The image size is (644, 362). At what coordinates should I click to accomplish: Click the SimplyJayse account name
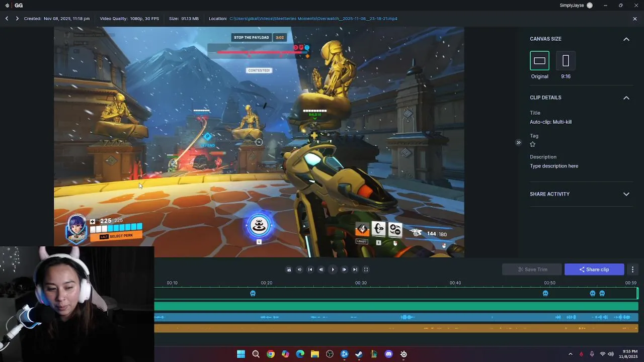572,6
